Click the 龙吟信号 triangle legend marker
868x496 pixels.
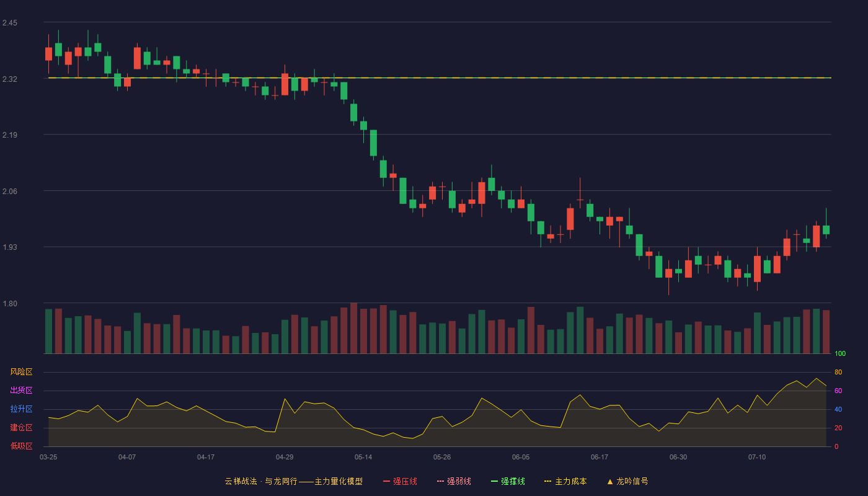610,481
